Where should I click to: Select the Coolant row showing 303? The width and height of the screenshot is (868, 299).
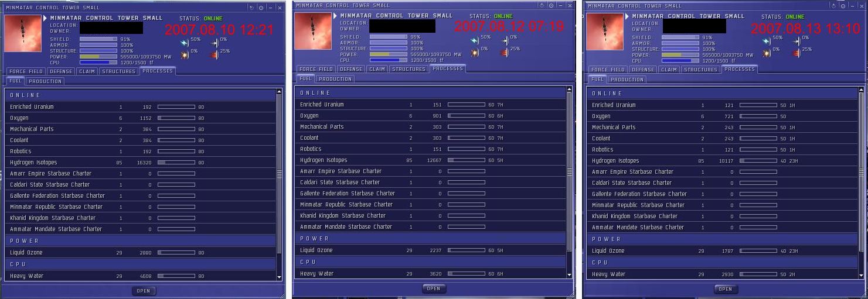pos(430,138)
